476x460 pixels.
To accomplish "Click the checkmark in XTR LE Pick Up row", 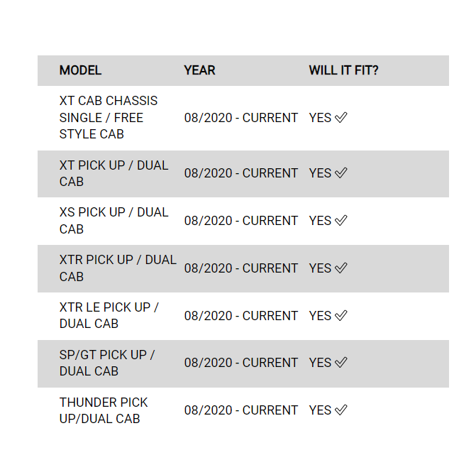I will (x=341, y=315).
